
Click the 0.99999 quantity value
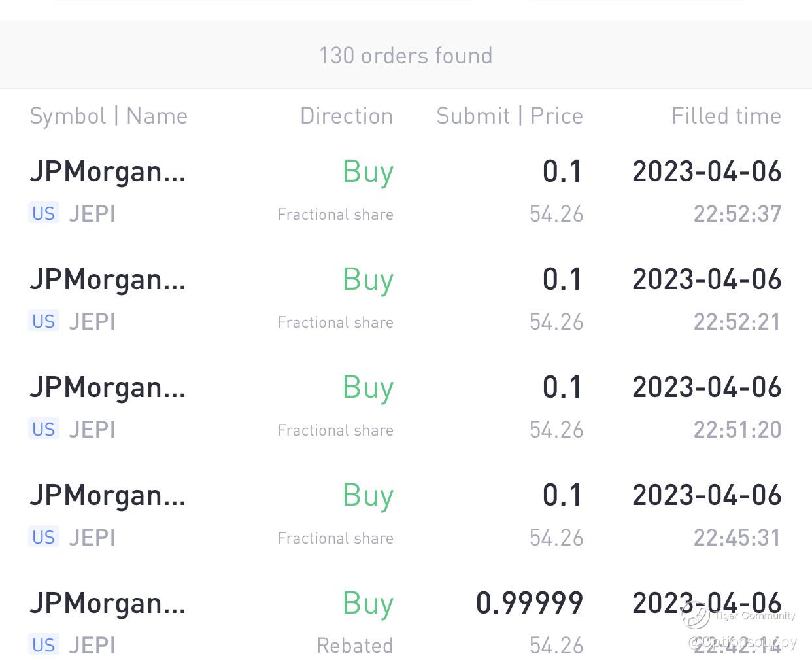coord(530,602)
